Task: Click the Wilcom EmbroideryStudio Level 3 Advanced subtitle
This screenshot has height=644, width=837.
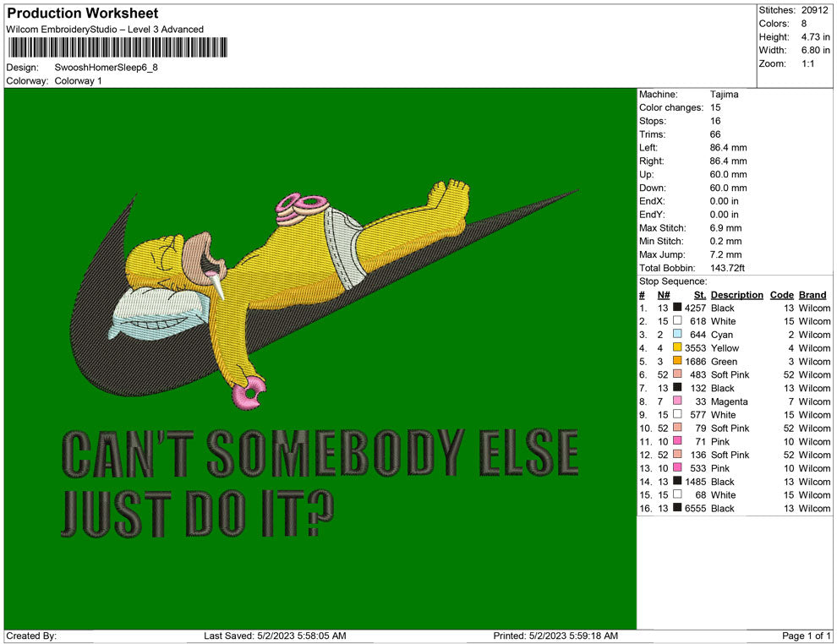Action: click(105, 30)
